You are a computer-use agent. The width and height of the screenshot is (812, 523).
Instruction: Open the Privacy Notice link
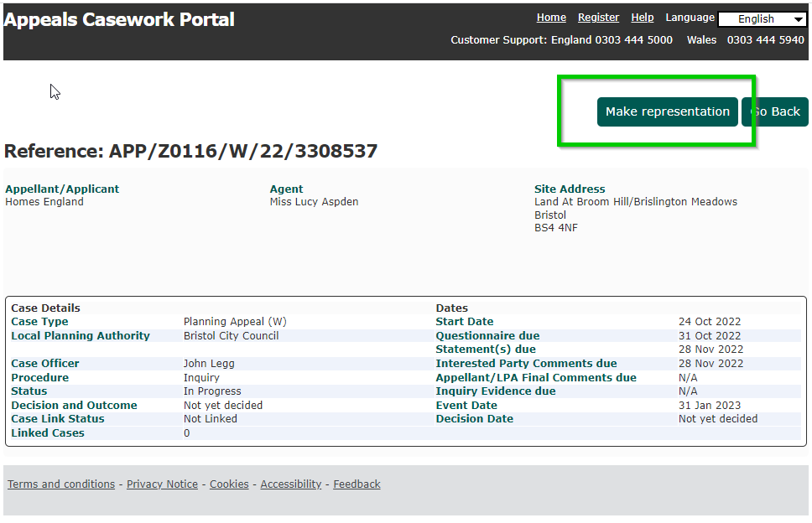coord(162,484)
